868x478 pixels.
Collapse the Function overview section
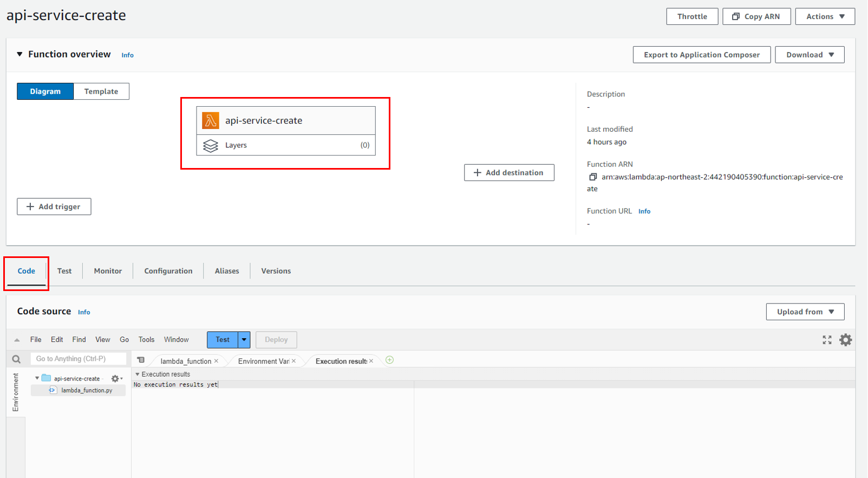tap(19, 54)
